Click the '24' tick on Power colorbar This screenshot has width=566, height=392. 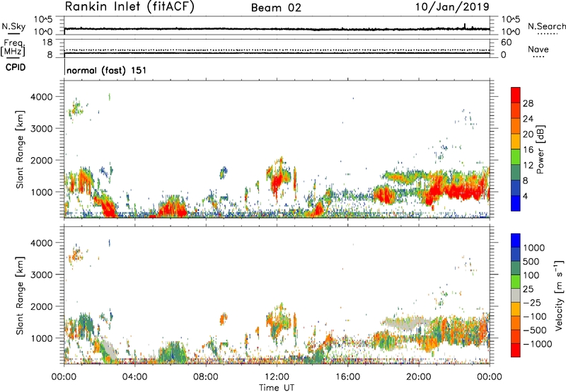528,119
